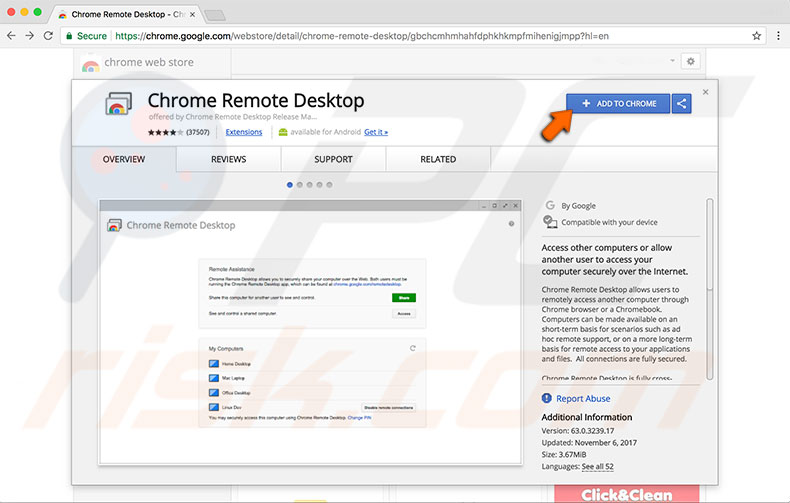Click the Android robot icon
The image size is (790, 503).
pyautogui.click(x=283, y=132)
